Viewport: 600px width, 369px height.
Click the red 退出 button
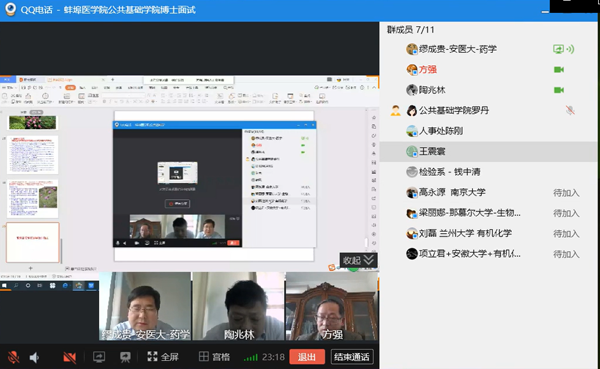coord(307,357)
